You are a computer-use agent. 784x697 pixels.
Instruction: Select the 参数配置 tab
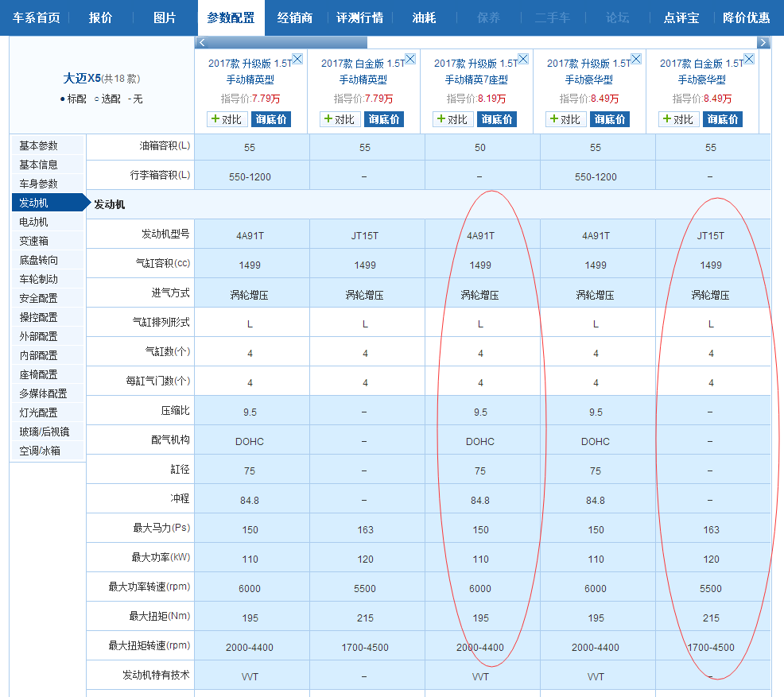[x=231, y=18]
